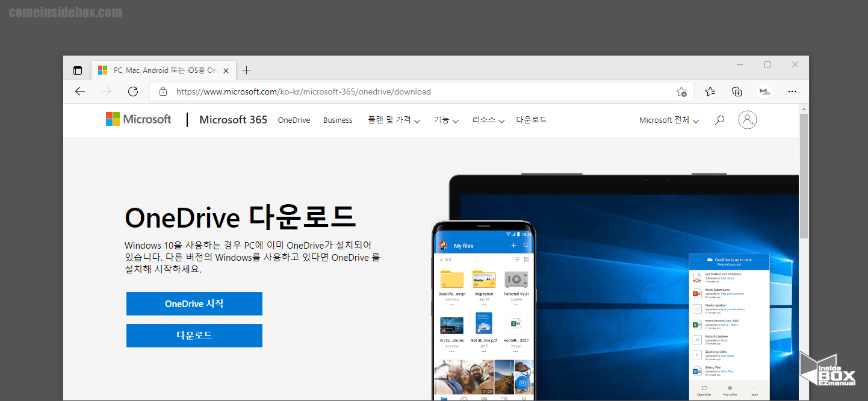Open Edge settings and more menu
The width and height of the screenshot is (868, 401).
(x=792, y=92)
